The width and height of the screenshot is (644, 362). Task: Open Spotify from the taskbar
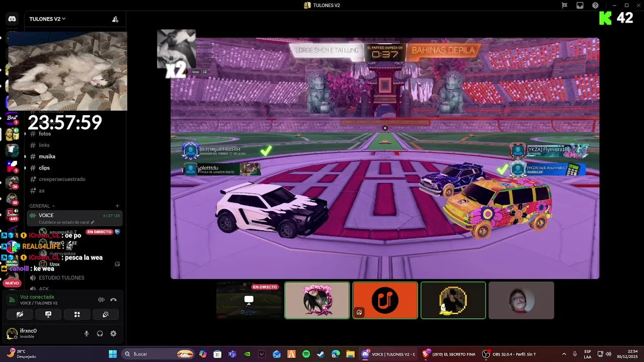(x=306, y=354)
